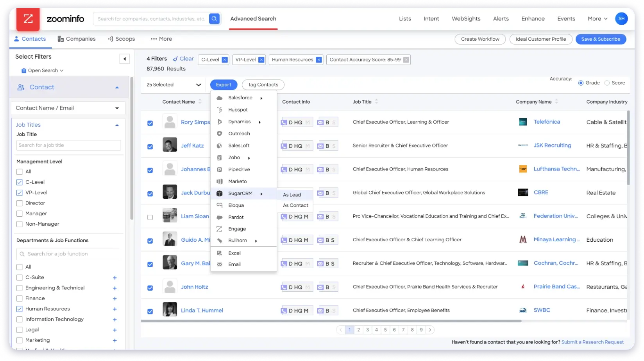Check the Director management level checkbox
This screenshot has height=361, width=644.
(20, 203)
